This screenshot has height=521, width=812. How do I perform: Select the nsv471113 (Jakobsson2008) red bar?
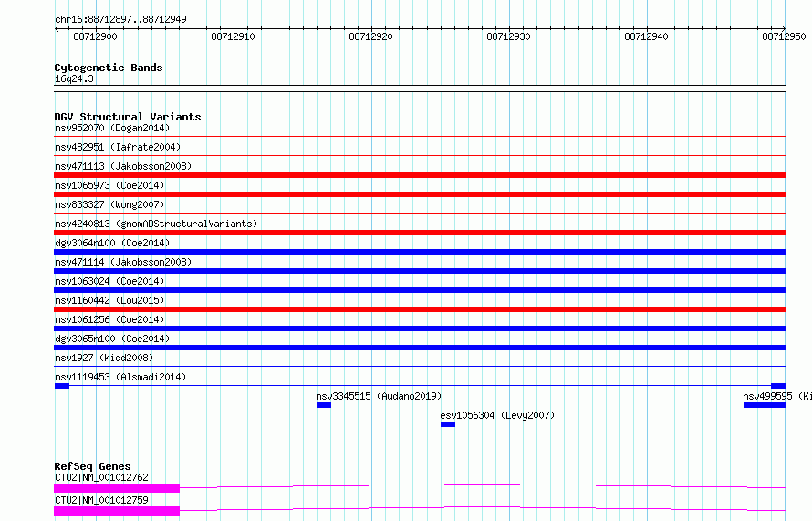click(420, 175)
